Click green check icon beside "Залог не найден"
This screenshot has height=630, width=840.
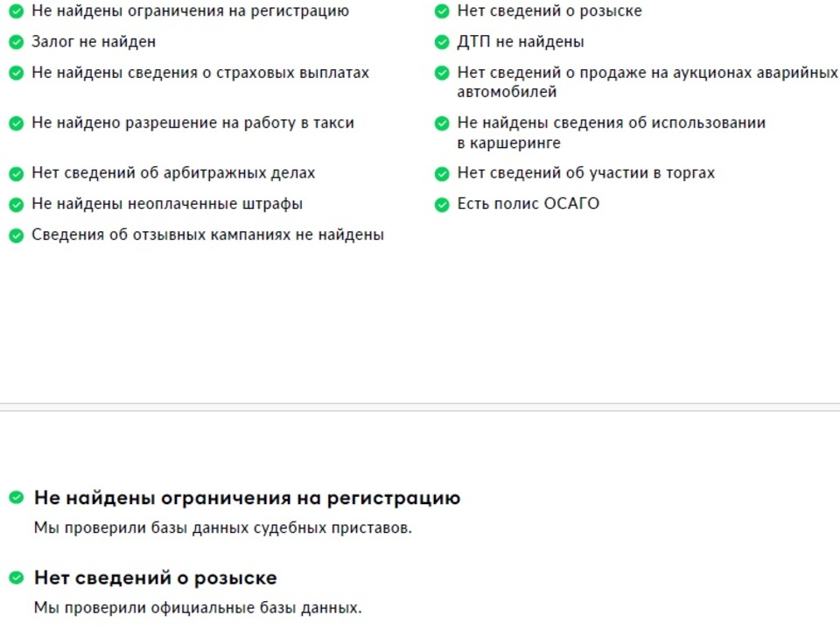coord(16,42)
